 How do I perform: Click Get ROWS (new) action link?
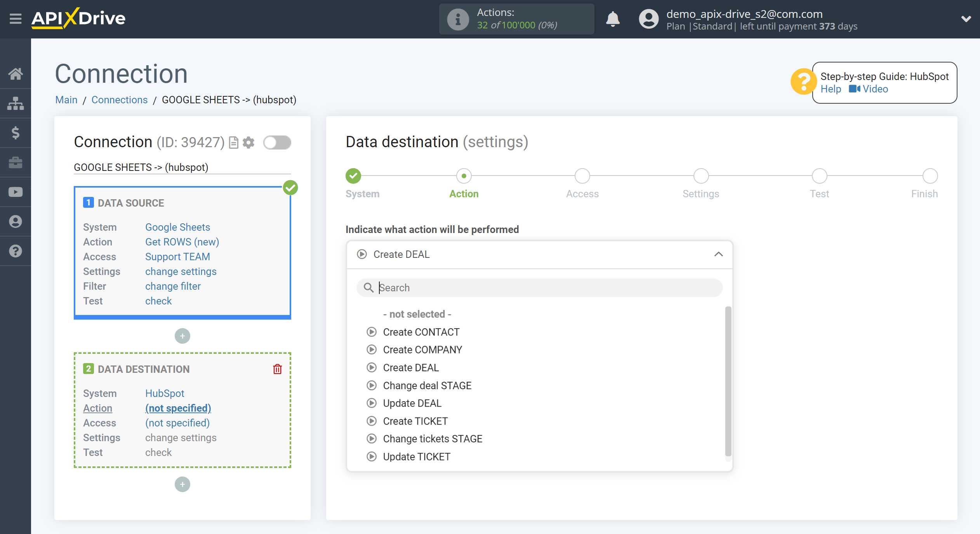182,242
